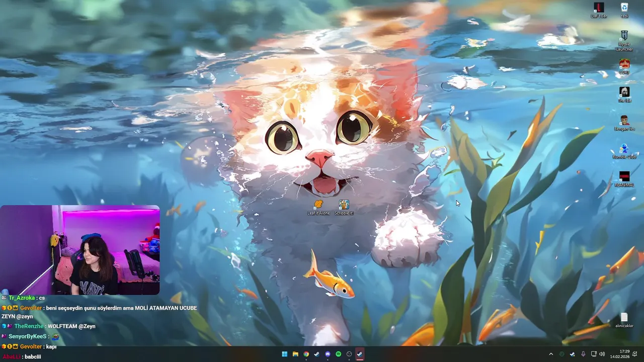644x362 pixels.
Task: Click the volume speaker tray icon
Action: pyautogui.click(x=602, y=354)
